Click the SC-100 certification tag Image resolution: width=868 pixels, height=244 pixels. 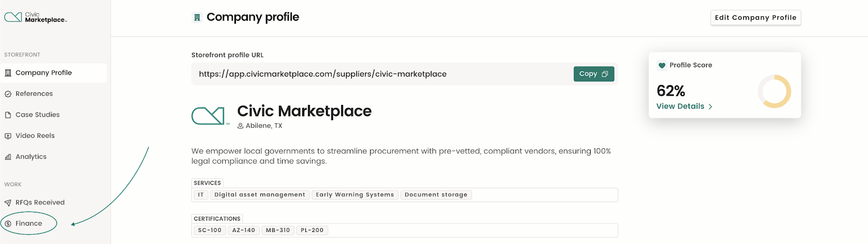[x=210, y=230]
